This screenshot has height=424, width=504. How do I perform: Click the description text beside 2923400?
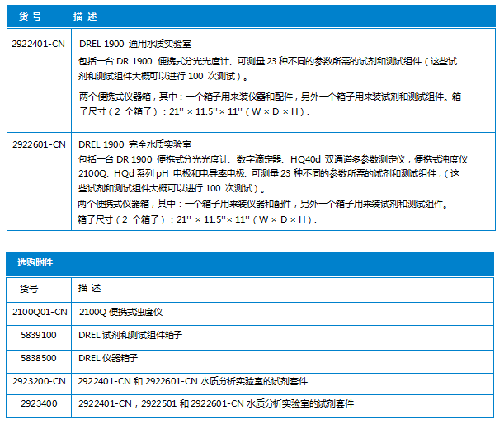click(216, 404)
